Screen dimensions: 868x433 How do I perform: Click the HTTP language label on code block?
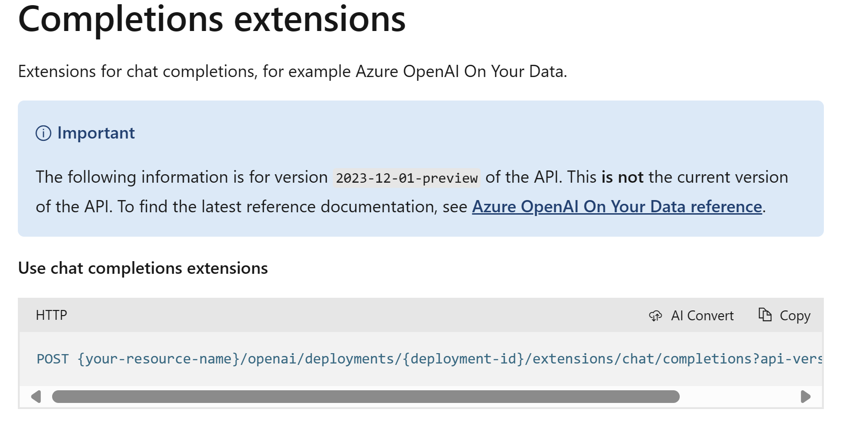(51, 315)
